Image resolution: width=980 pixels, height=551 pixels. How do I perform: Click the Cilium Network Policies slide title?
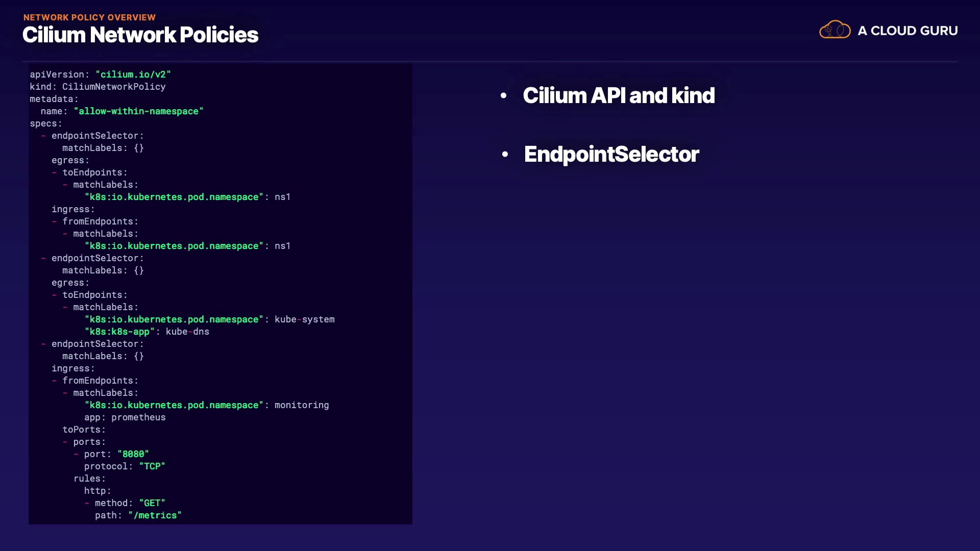tap(140, 35)
